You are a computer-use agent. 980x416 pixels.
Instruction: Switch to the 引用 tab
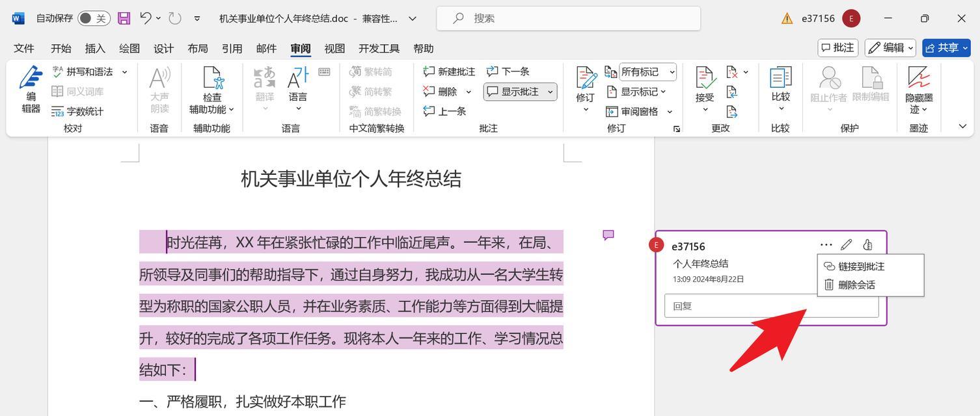(x=232, y=48)
